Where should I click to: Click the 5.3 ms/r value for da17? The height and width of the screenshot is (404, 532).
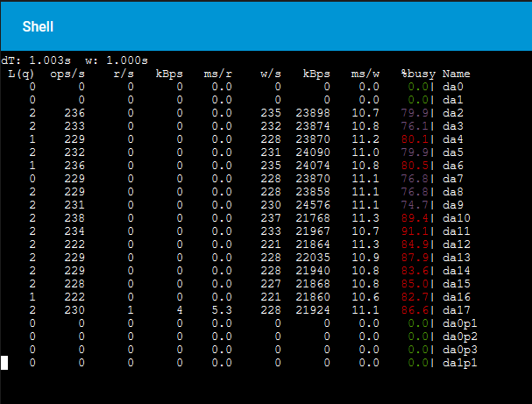tap(222, 310)
